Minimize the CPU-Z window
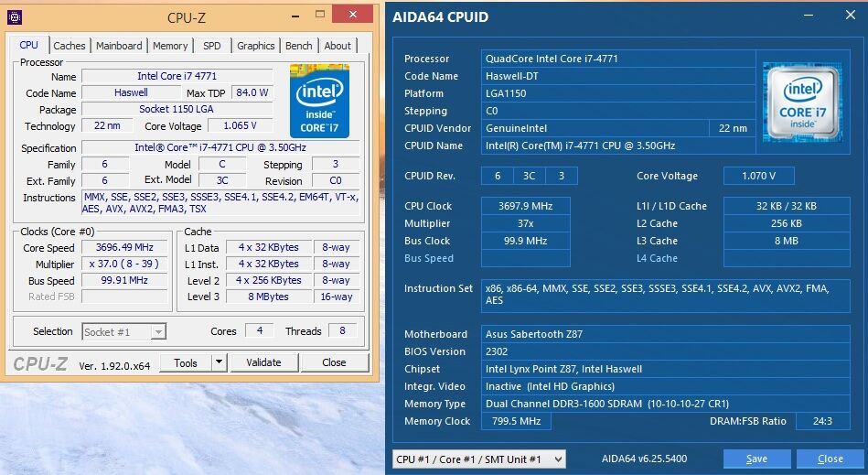 (295, 16)
